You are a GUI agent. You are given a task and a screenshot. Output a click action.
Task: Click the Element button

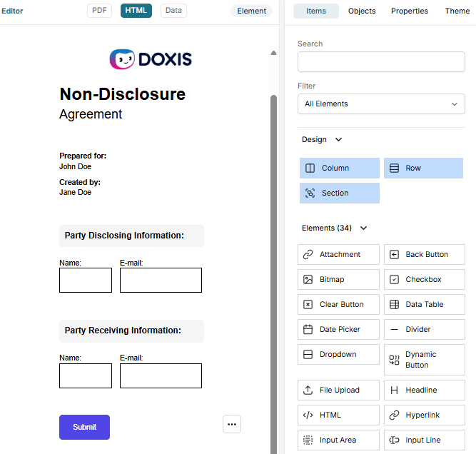[252, 11]
